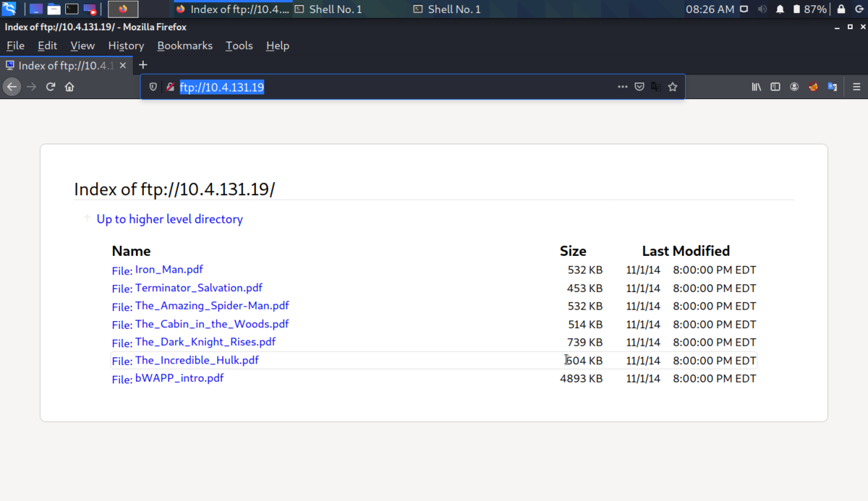Open the page actions three-dot menu
This screenshot has height=501, width=868.
(x=623, y=87)
